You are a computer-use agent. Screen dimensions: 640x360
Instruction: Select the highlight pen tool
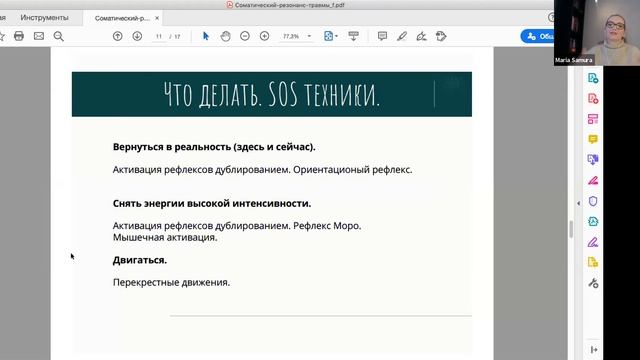(x=402, y=36)
